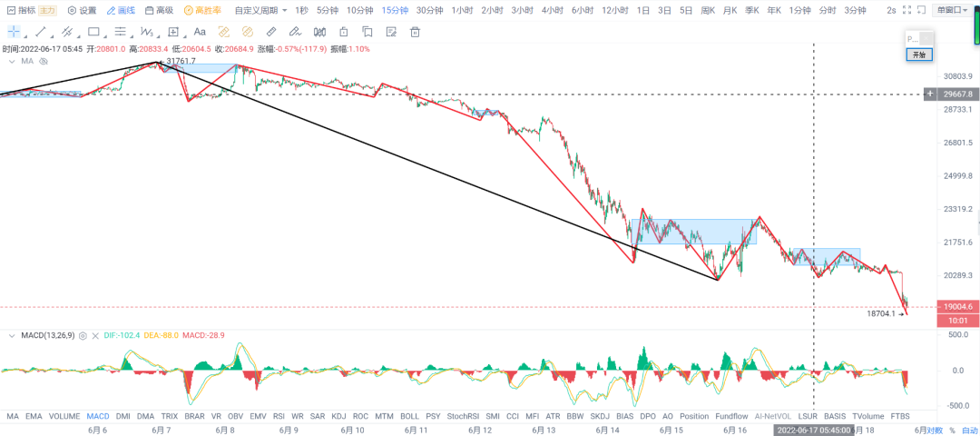The image size is (980, 436).
Task: Select the measurement box plus tool
Action: (173, 31)
